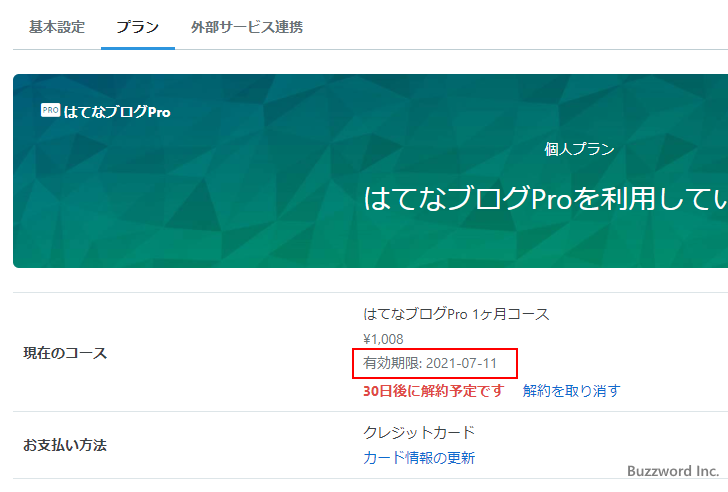
Task: Switch to the 基本設定 tab
Action: pyautogui.click(x=57, y=27)
